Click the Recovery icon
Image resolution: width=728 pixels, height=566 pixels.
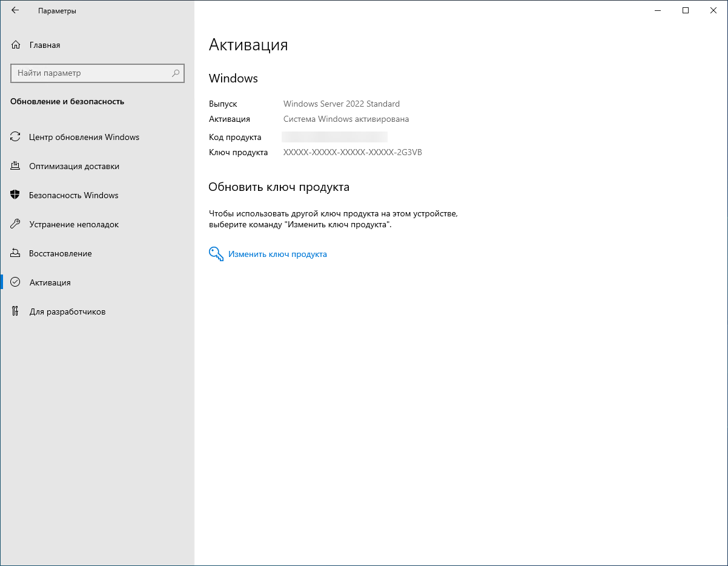tap(16, 253)
